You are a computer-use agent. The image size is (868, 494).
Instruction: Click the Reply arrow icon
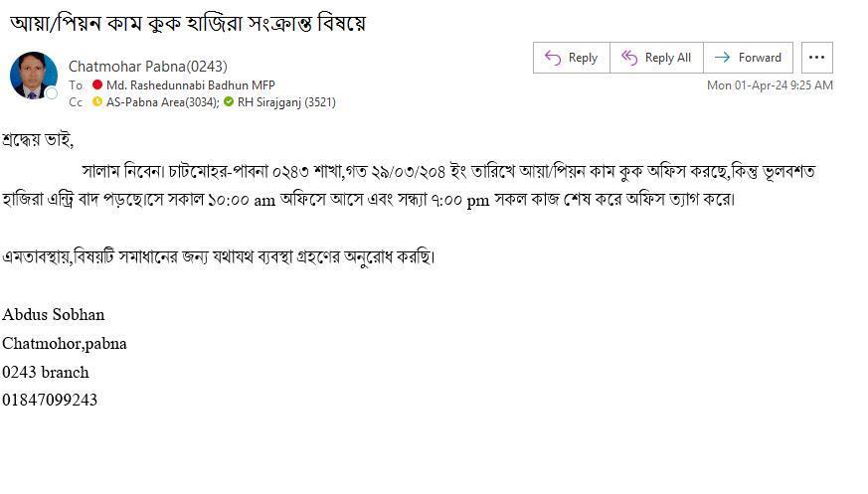(553, 58)
